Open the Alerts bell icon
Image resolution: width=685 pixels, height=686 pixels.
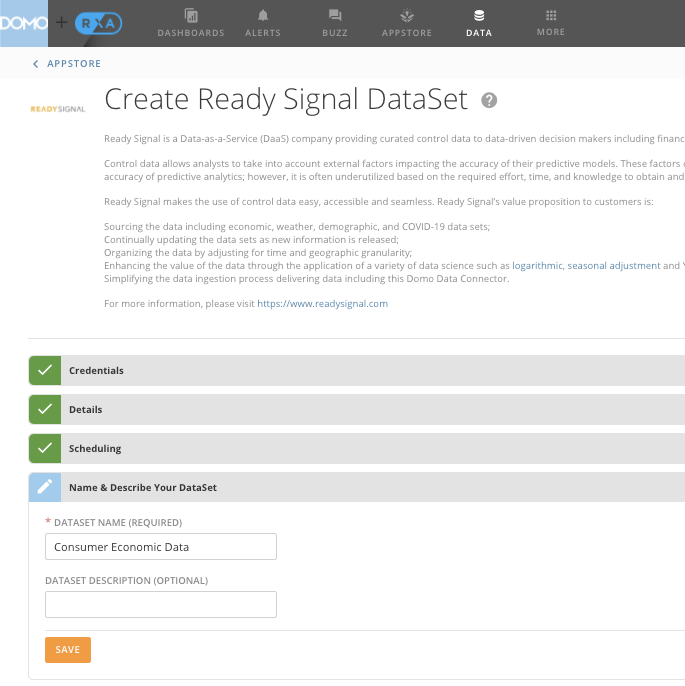(x=264, y=22)
